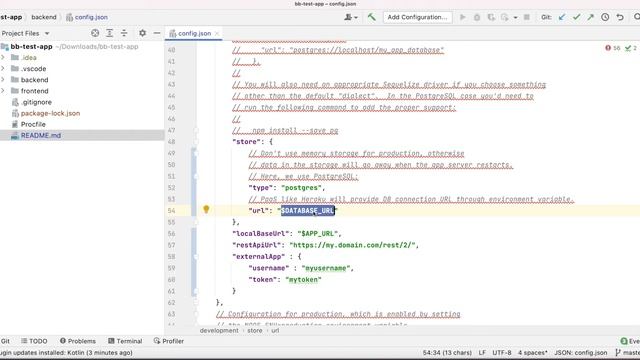
Task: Close the config.json editor tab
Action: 217,33
